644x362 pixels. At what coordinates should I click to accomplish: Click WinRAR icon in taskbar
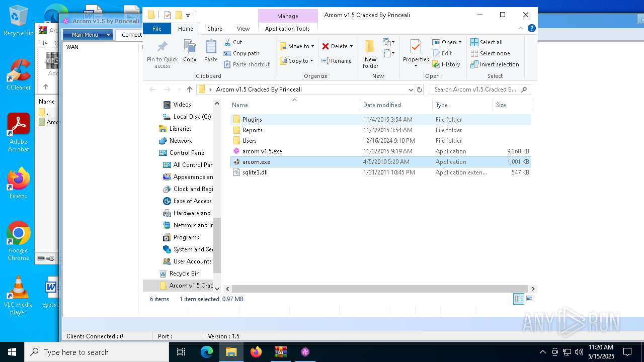(x=280, y=352)
